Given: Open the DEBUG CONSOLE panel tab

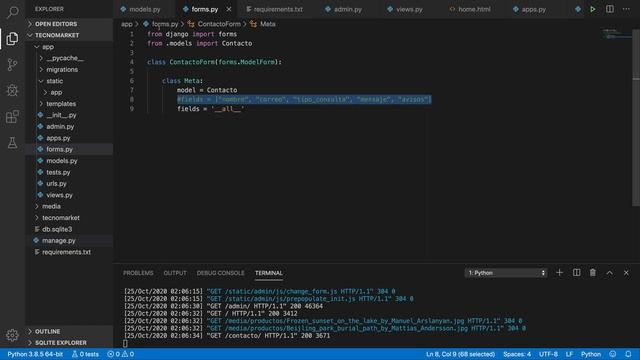Looking at the screenshot, I should coord(220,273).
